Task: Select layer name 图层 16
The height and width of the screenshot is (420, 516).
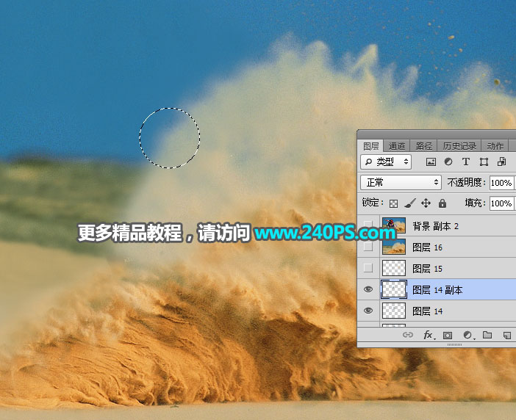Action: 427,247
